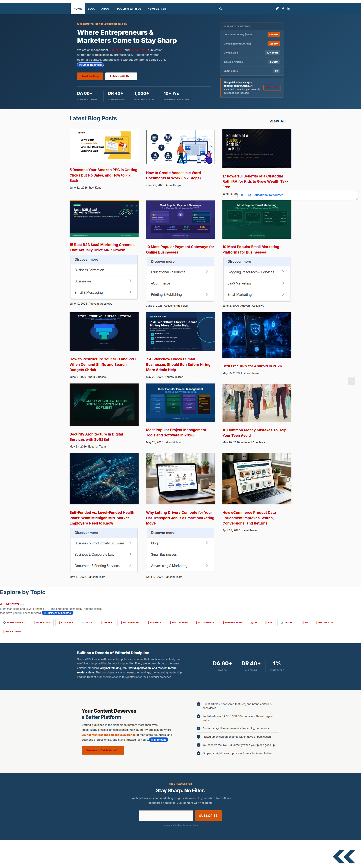Click See How to Get Featured button
Image resolution: width=361 pixels, height=868 pixels.
(x=103, y=750)
